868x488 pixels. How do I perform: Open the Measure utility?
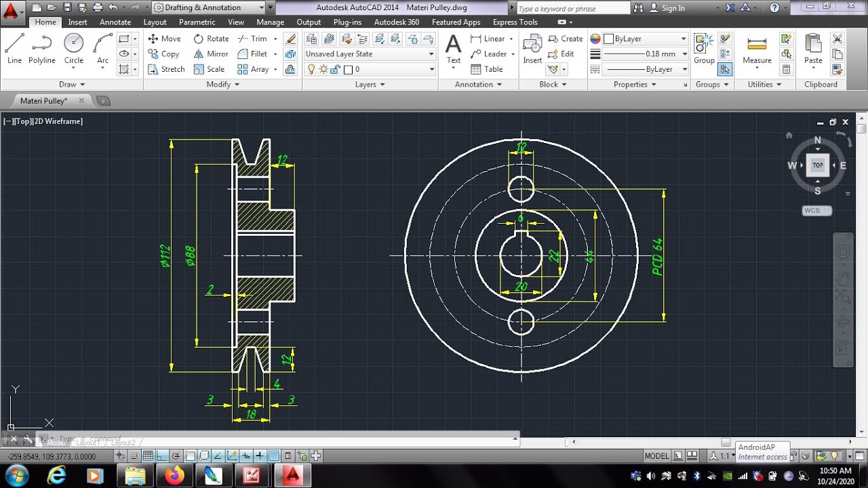click(x=757, y=49)
